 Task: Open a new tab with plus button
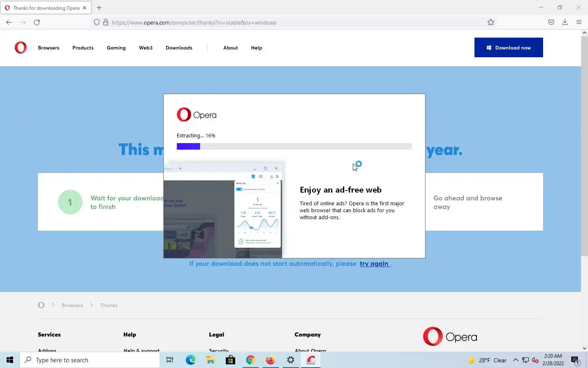[x=99, y=8]
